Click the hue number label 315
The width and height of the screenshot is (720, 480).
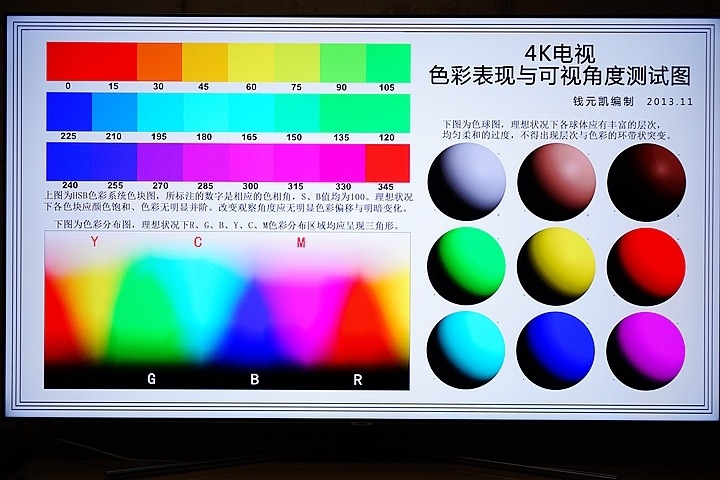(x=295, y=186)
